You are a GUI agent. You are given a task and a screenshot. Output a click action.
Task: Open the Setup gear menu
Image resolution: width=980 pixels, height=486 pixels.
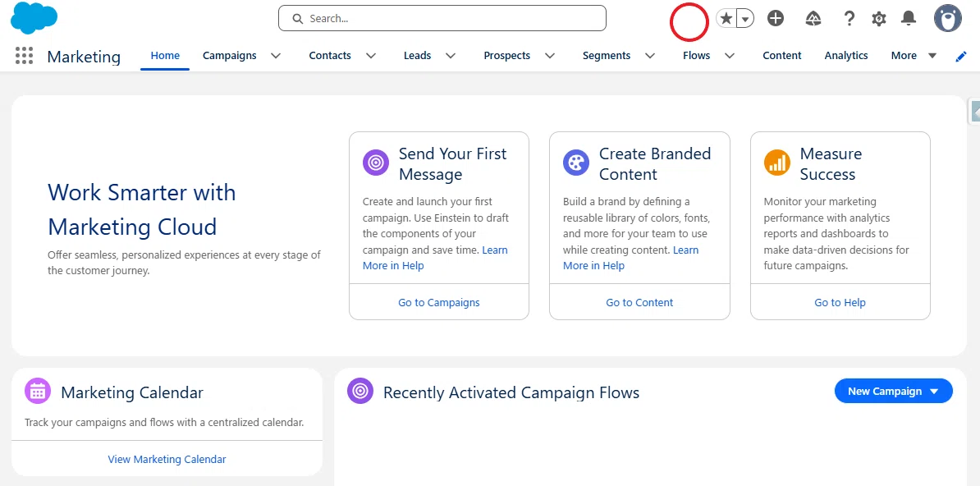879,19
